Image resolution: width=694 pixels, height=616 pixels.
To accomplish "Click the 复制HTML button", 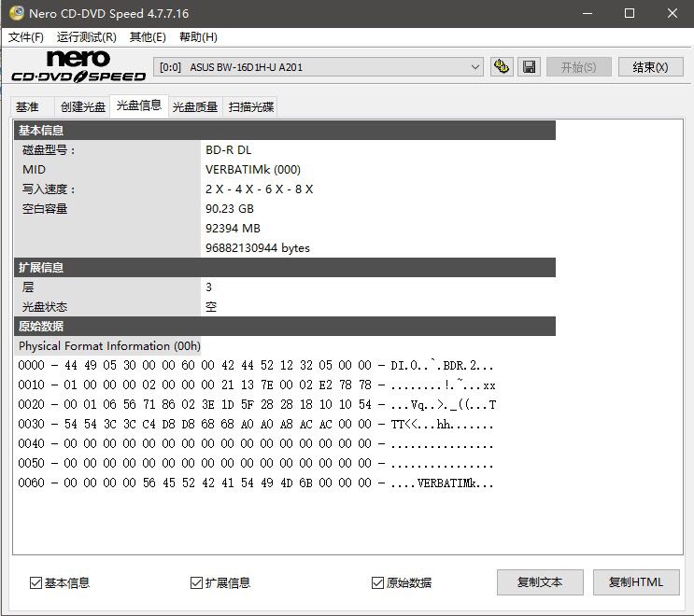I will (x=636, y=582).
